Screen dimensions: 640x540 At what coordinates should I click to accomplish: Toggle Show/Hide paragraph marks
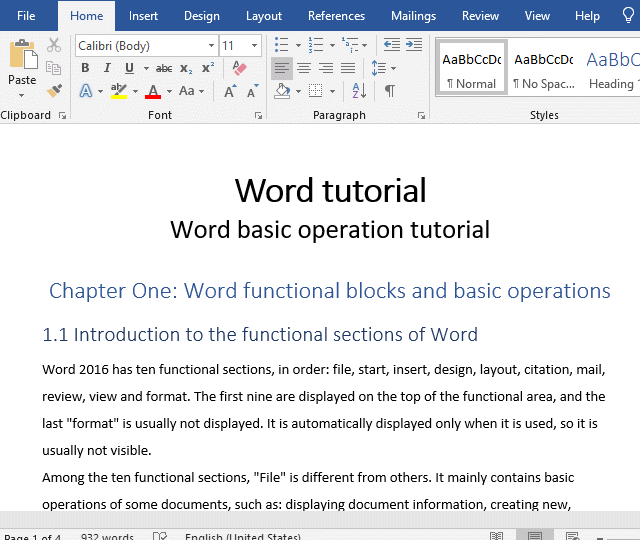pos(390,91)
